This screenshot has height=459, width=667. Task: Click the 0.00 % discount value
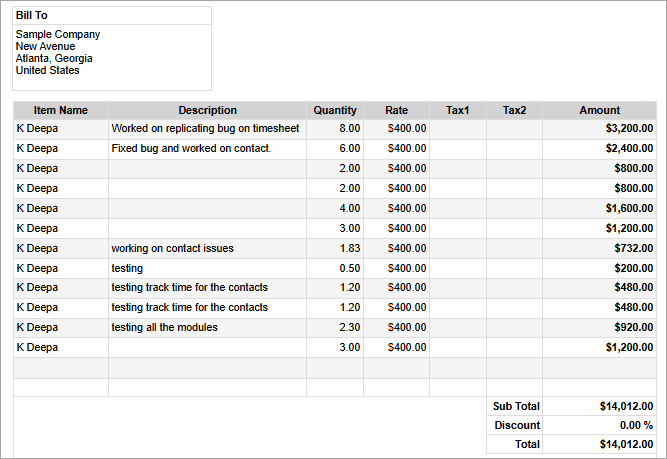pyautogui.click(x=636, y=425)
